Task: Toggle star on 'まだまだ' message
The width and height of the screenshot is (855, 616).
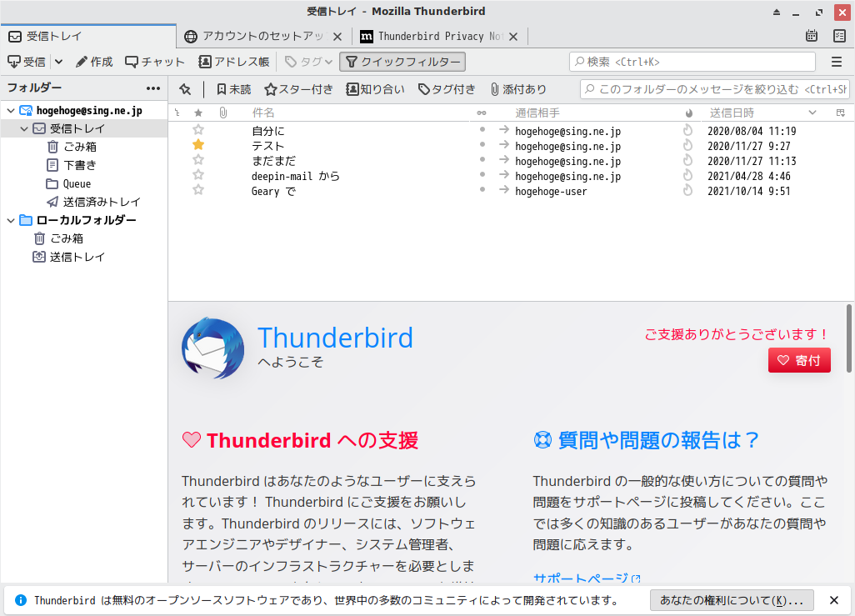Action: point(198,160)
